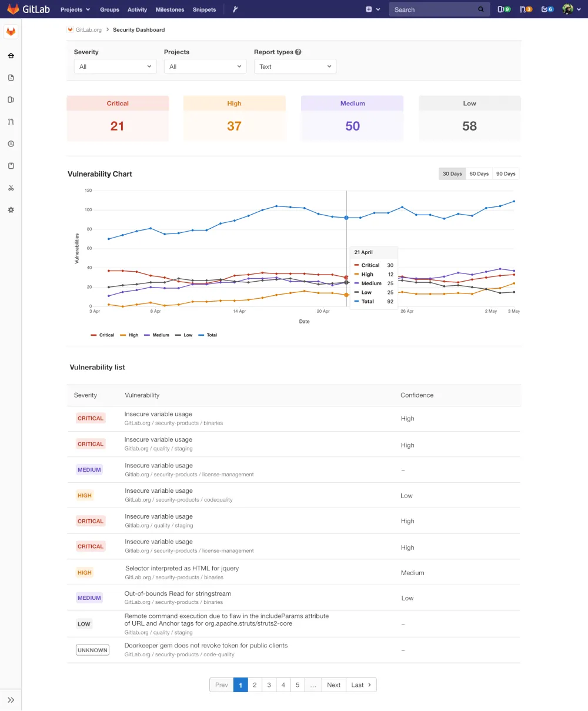Open the Severity filter dropdown
The width and height of the screenshot is (588, 711).
tap(115, 66)
